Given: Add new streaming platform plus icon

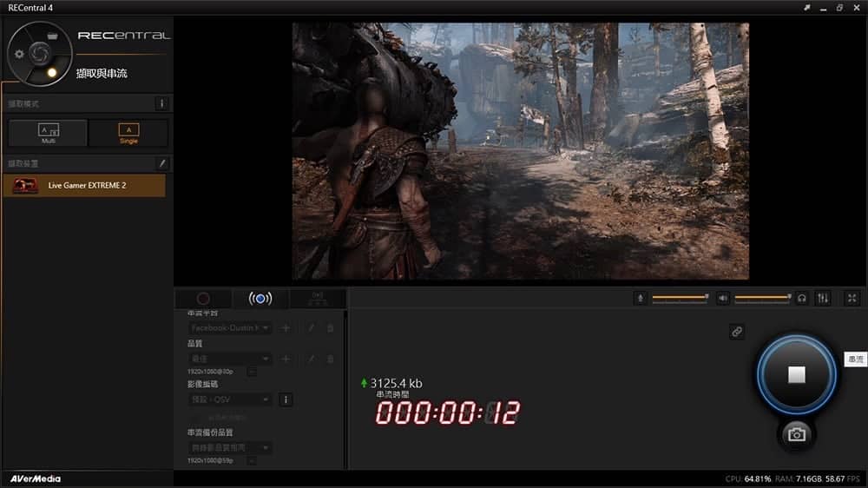Looking at the screenshot, I should pos(286,328).
